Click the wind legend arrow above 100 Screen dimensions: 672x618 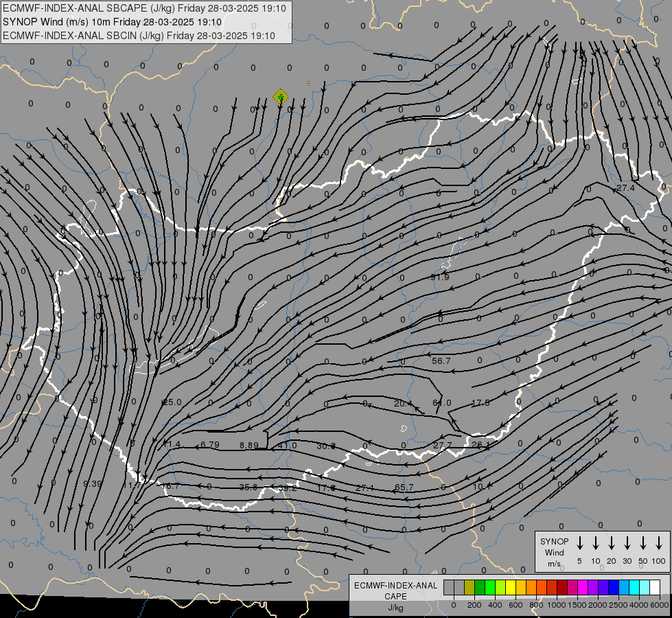point(659,542)
